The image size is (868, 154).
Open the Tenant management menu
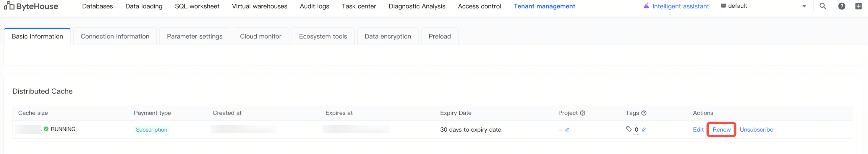[544, 6]
